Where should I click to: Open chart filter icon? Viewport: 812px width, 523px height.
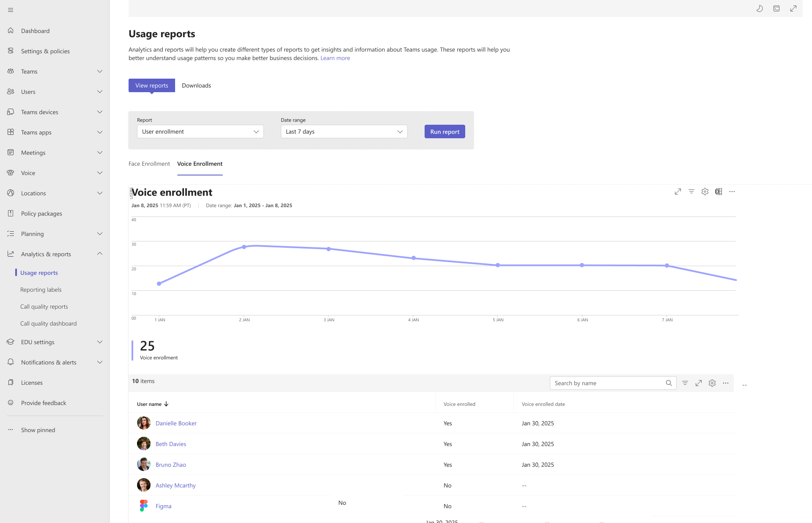click(691, 192)
